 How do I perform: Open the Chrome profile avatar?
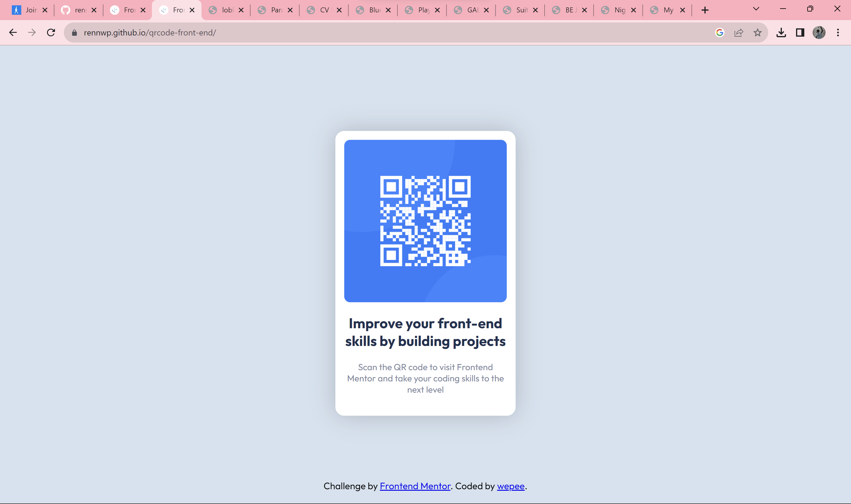pyautogui.click(x=819, y=32)
